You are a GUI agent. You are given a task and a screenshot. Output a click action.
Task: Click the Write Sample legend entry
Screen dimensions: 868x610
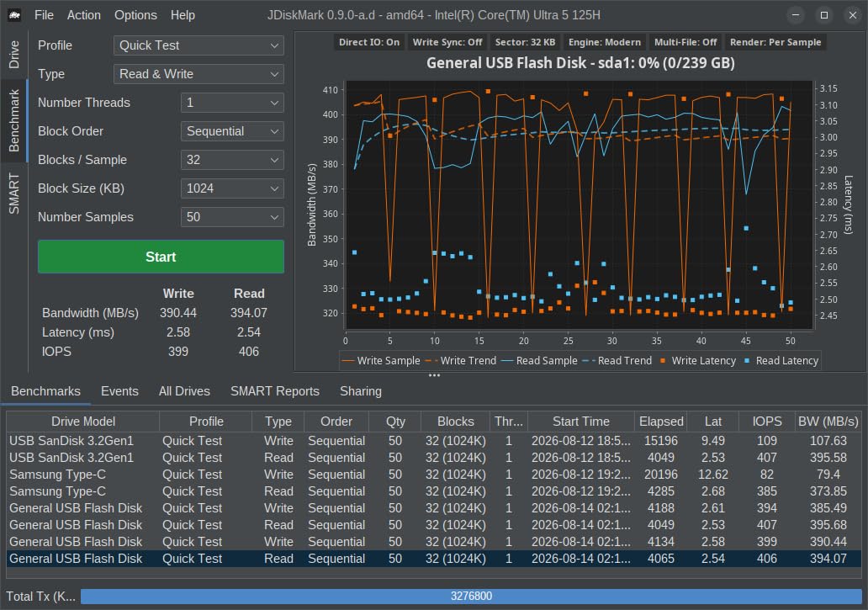[x=381, y=361]
